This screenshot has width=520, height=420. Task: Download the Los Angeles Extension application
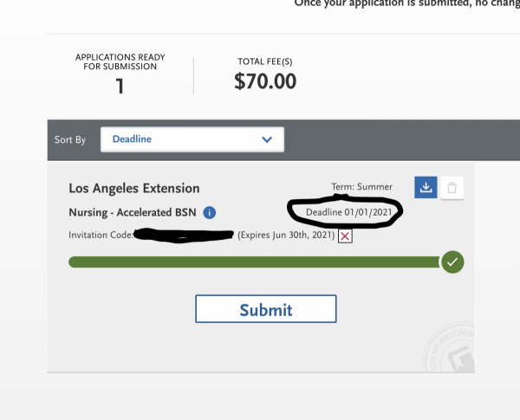tap(426, 187)
